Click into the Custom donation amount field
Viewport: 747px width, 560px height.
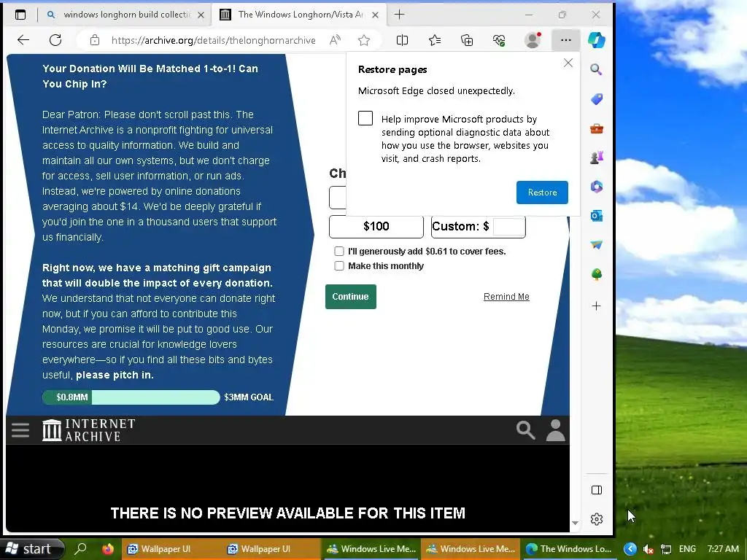click(508, 227)
